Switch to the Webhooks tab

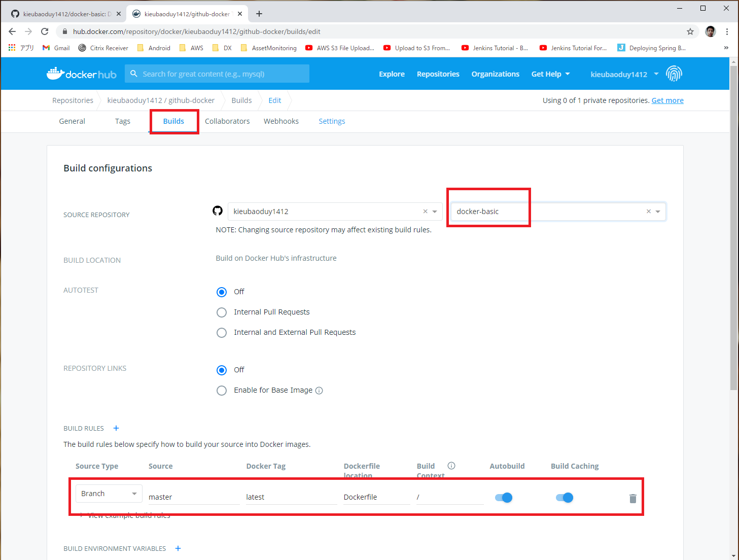pyautogui.click(x=281, y=121)
